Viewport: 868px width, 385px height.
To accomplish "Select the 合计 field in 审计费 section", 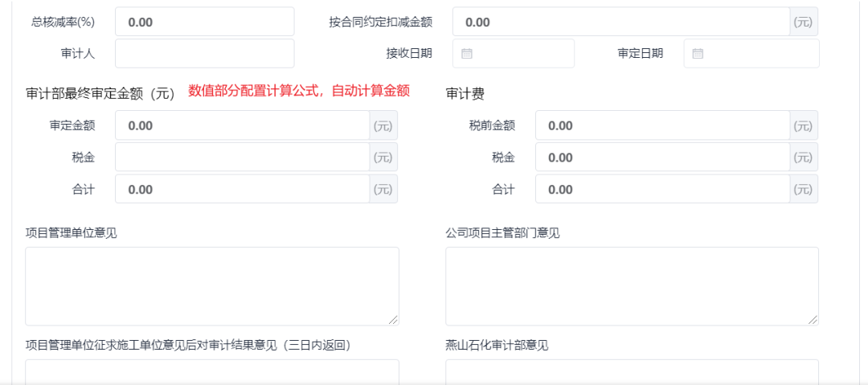I will pos(662,190).
